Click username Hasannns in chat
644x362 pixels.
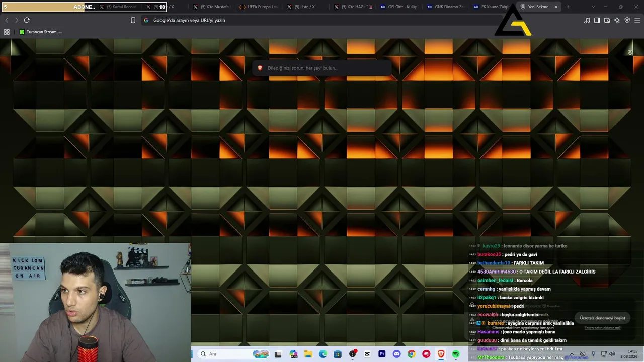489,332
